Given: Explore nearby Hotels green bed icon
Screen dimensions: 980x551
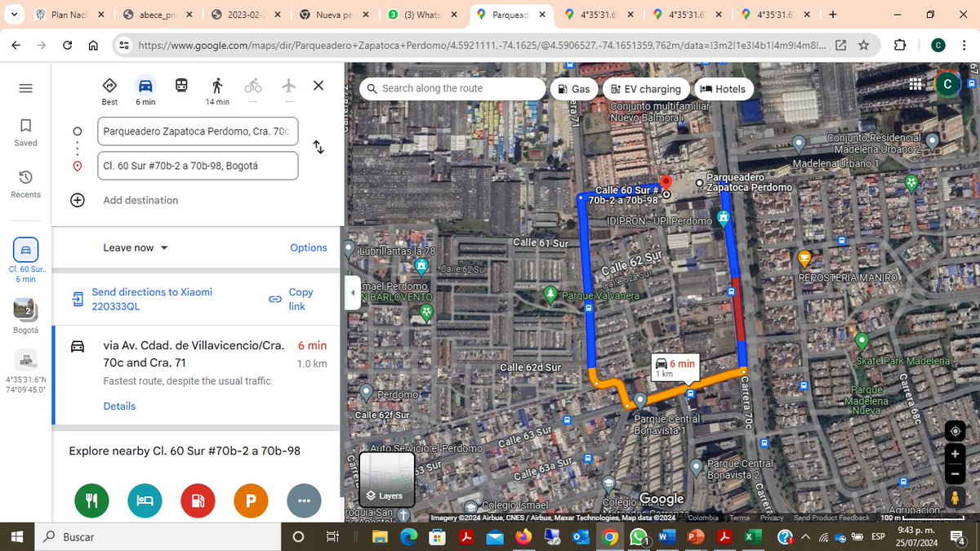Looking at the screenshot, I should [x=145, y=500].
